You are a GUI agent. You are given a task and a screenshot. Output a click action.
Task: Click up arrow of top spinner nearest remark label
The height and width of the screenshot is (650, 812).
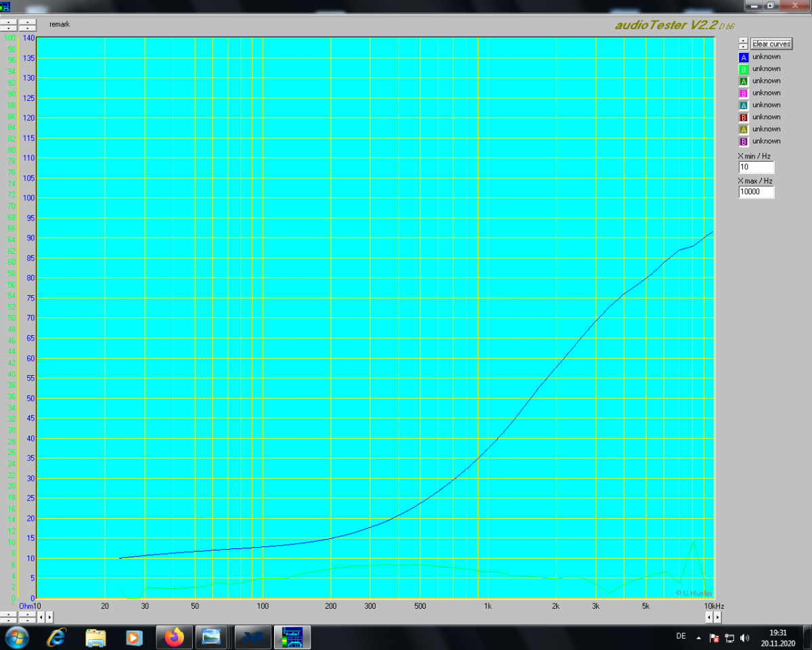27,22
